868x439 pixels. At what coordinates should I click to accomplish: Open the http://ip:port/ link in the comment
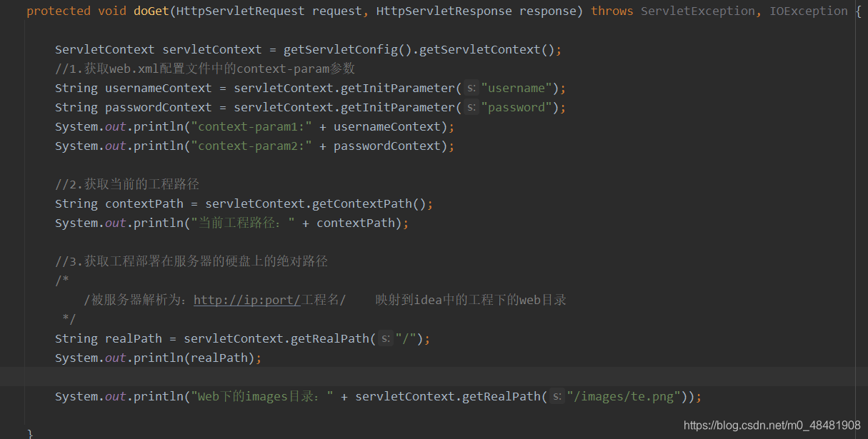tap(247, 300)
